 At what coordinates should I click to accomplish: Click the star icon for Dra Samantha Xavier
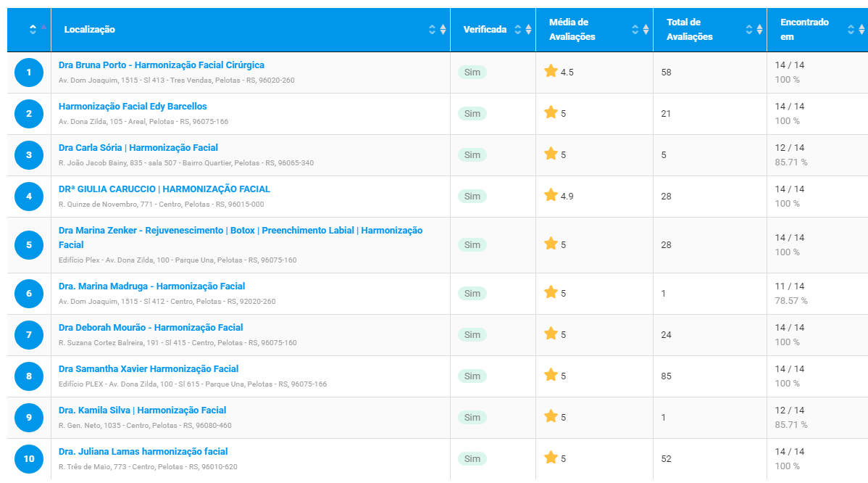coord(551,375)
